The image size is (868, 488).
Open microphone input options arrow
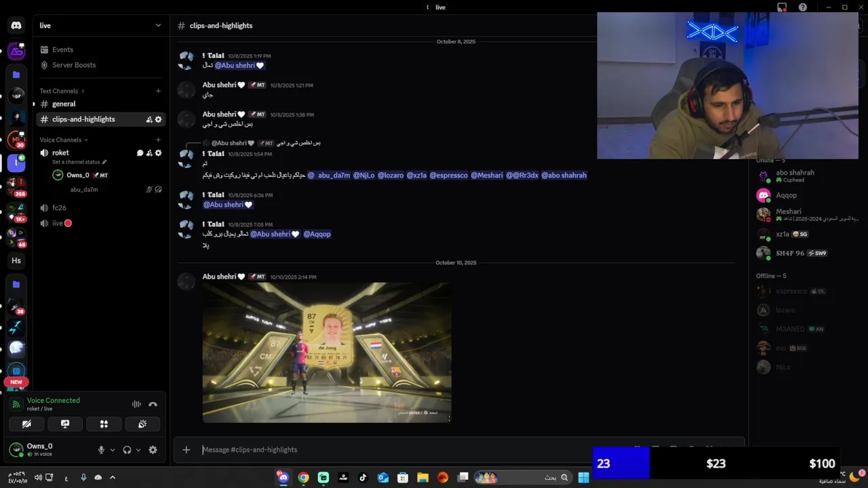pyautogui.click(x=113, y=449)
